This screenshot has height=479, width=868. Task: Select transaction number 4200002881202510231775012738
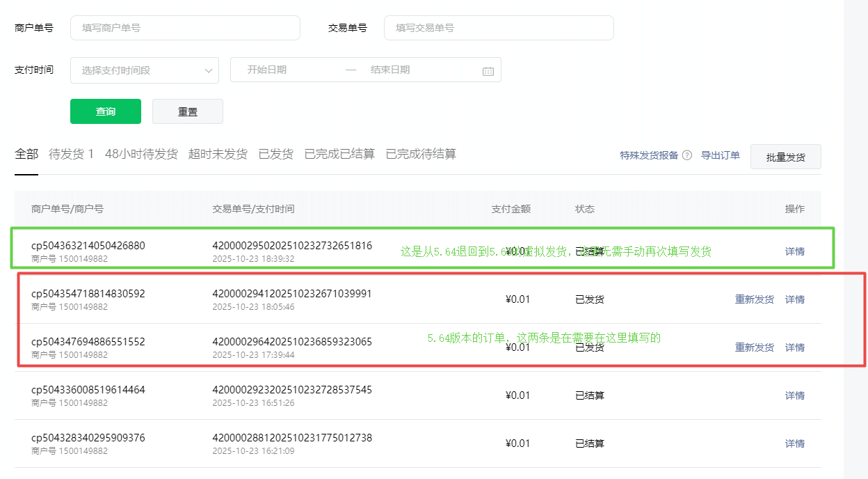pyautogui.click(x=292, y=438)
